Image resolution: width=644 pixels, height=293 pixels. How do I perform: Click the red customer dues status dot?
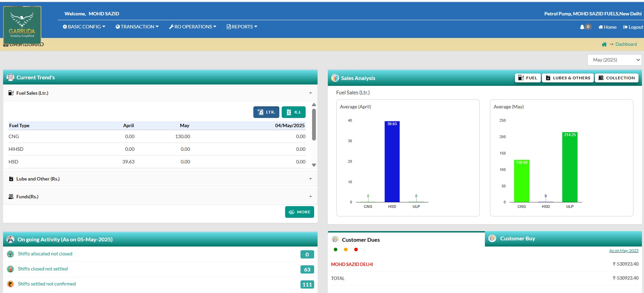356,250
